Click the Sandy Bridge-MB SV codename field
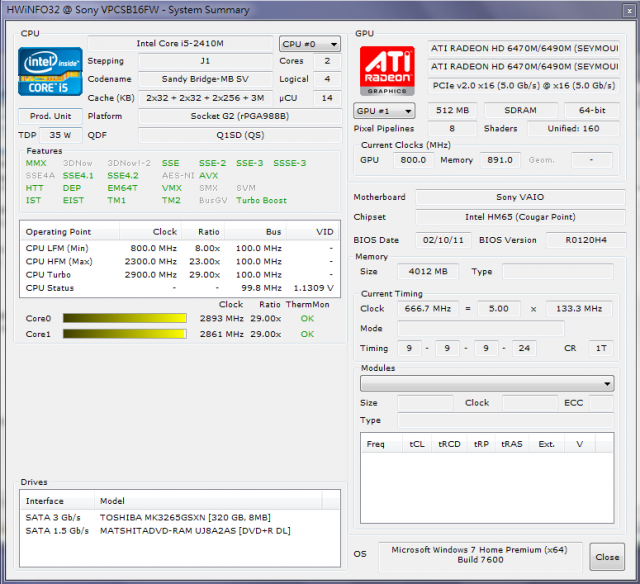 pos(205,79)
